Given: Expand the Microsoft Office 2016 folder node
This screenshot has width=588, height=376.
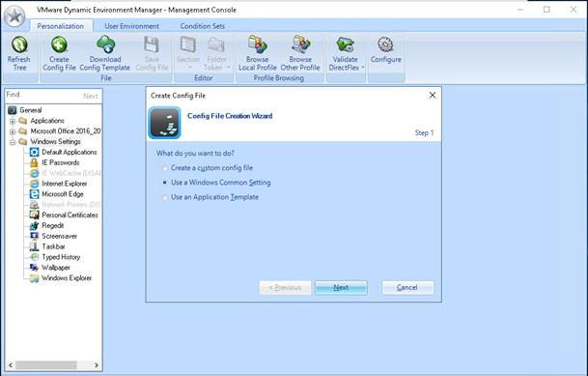Looking at the screenshot, I should [13, 131].
